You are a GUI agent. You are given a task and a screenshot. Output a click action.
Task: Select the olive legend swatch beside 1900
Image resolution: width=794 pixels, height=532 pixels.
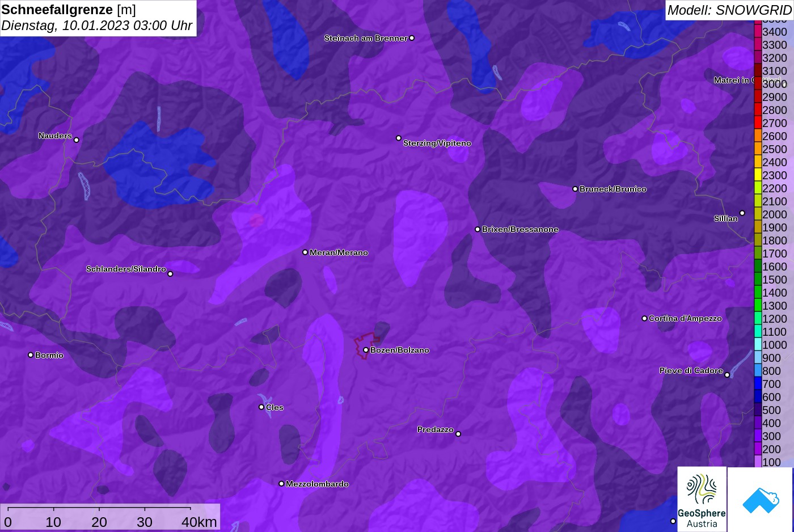pyautogui.click(x=758, y=227)
